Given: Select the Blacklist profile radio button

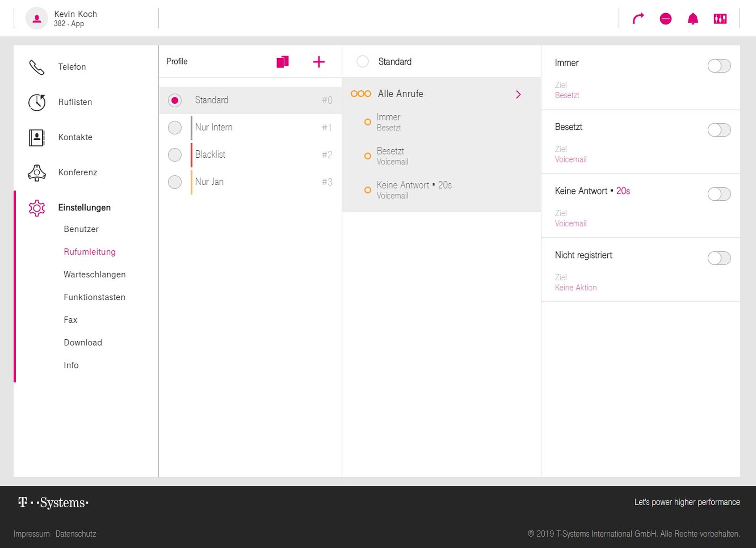Looking at the screenshot, I should 175,155.
